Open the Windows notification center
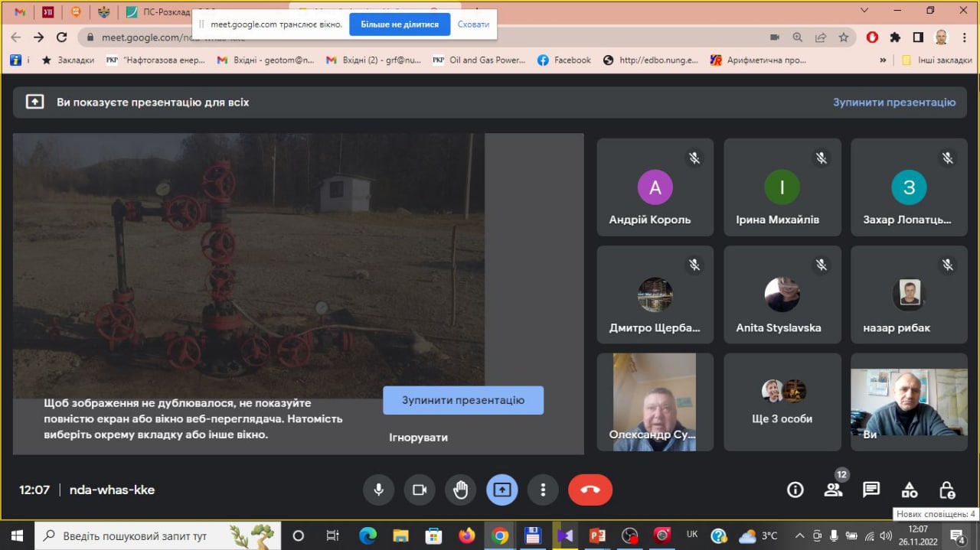This screenshot has height=550, width=980. pos(958,535)
